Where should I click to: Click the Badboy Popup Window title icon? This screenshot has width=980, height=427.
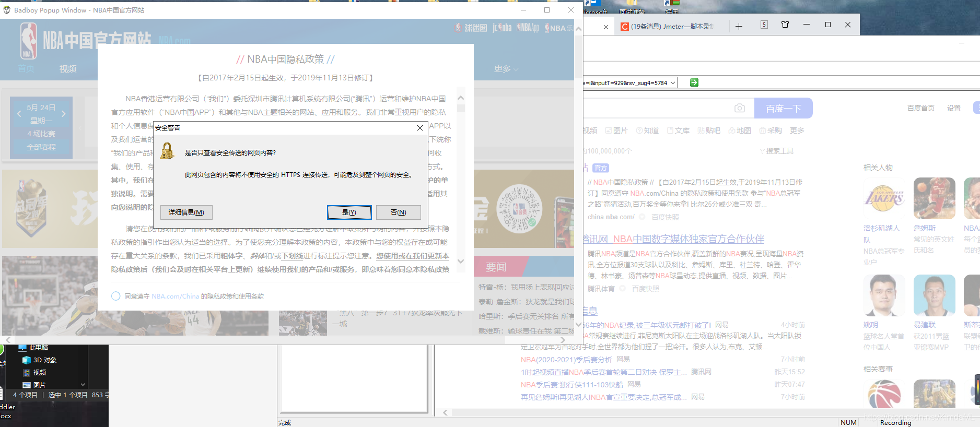[x=7, y=10]
